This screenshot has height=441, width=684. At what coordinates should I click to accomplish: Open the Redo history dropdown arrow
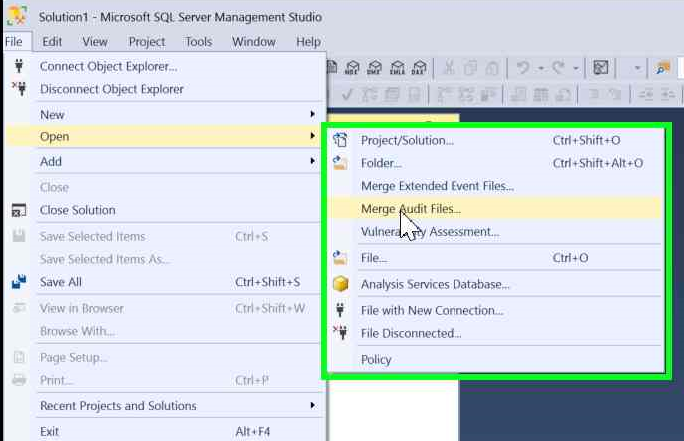click(576, 68)
